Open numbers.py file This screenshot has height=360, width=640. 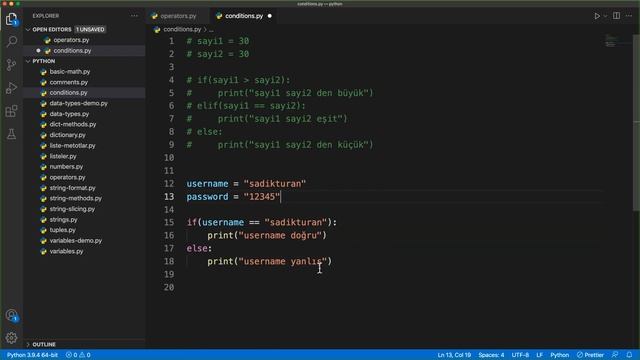(x=66, y=167)
